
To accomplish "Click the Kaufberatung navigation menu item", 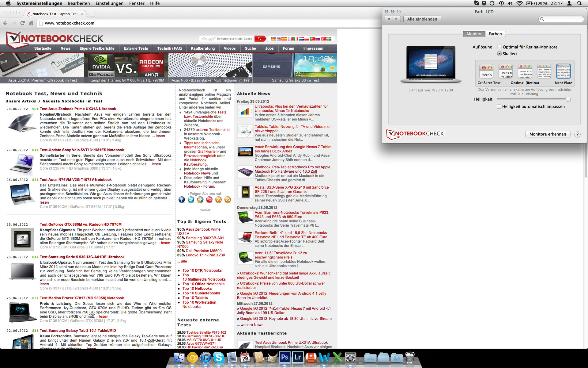I will [x=203, y=48].
